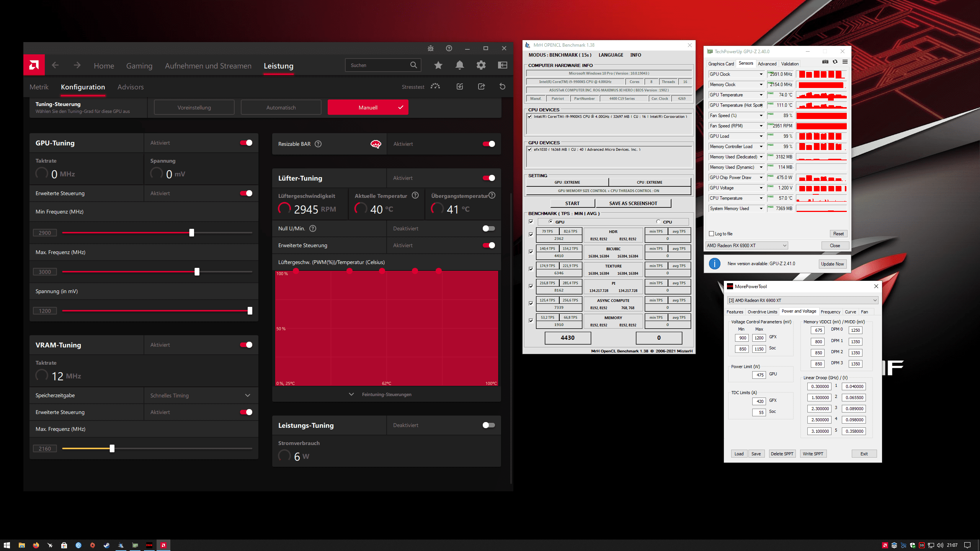Open GPU Clock sensor dropdown in GPU-Z
The width and height of the screenshot is (980, 551).
point(761,74)
